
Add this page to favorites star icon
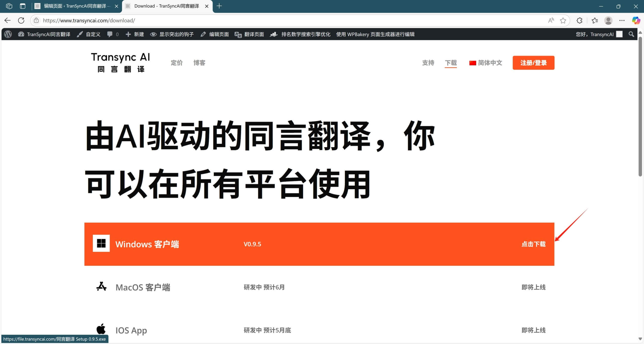point(563,20)
